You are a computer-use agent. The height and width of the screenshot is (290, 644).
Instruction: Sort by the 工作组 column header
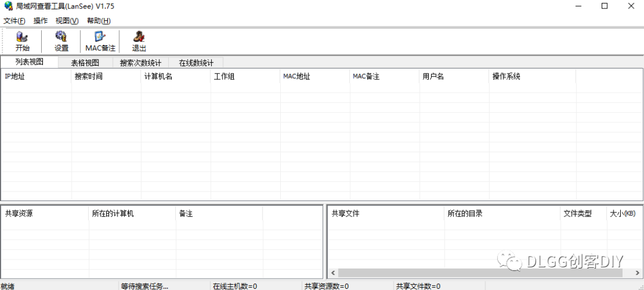coord(246,76)
